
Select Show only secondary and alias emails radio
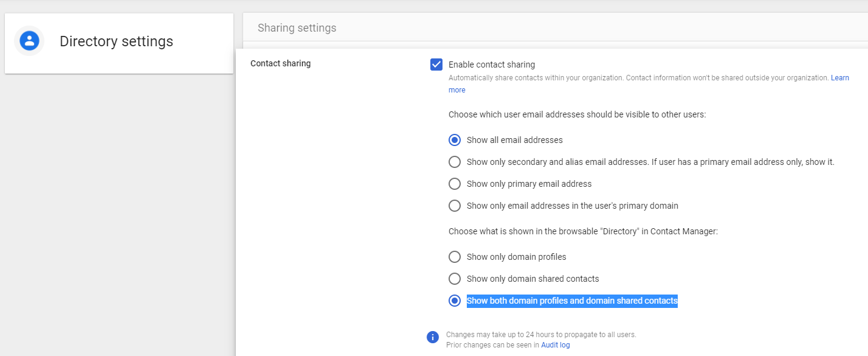(x=455, y=162)
